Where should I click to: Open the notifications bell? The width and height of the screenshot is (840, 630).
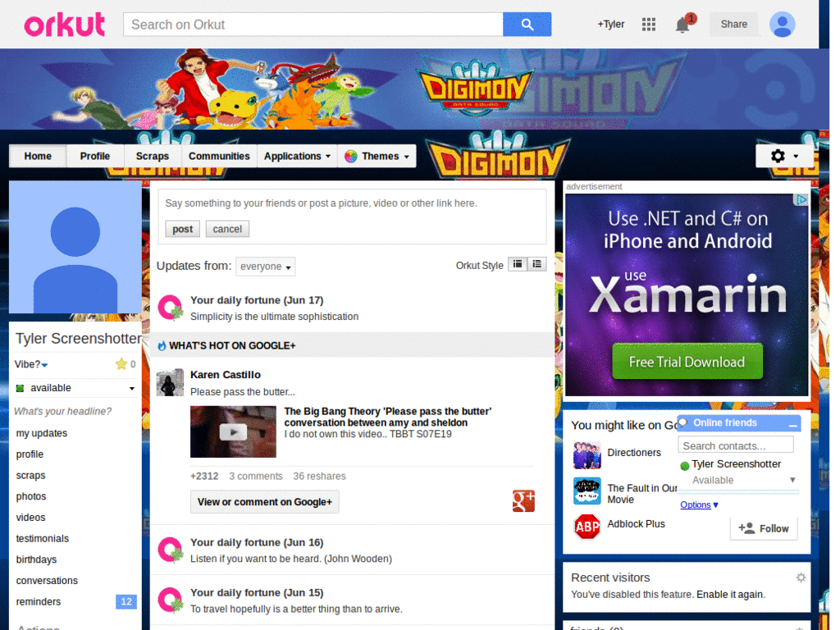click(x=682, y=25)
